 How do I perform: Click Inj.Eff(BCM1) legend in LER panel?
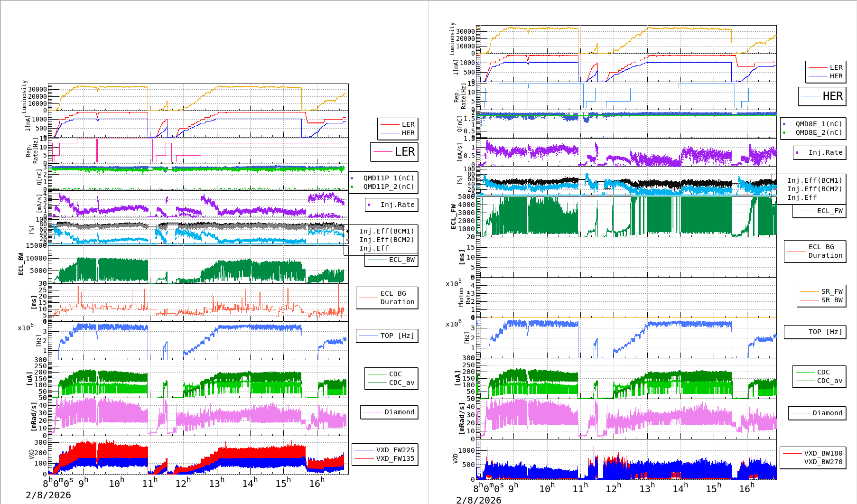pyautogui.click(x=387, y=231)
